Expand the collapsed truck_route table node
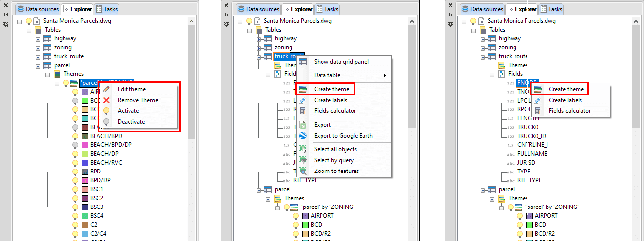The height and width of the screenshot is (241, 644). (x=38, y=56)
